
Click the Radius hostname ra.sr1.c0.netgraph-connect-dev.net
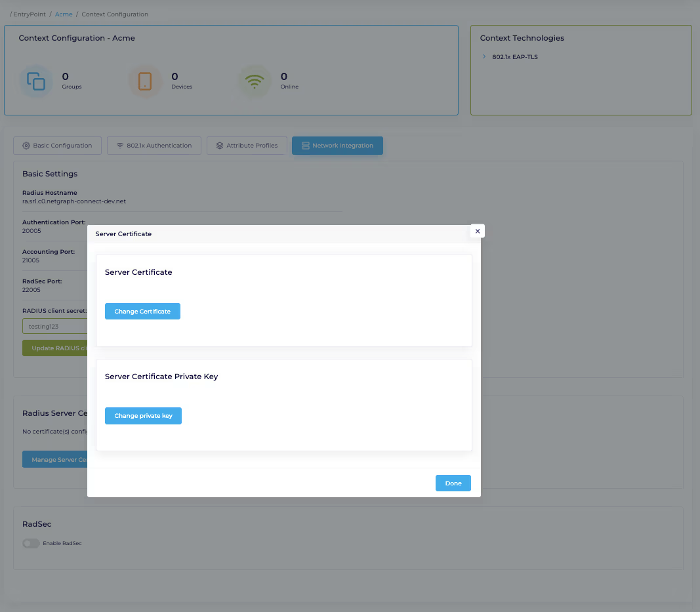click(x=74, y=201)
